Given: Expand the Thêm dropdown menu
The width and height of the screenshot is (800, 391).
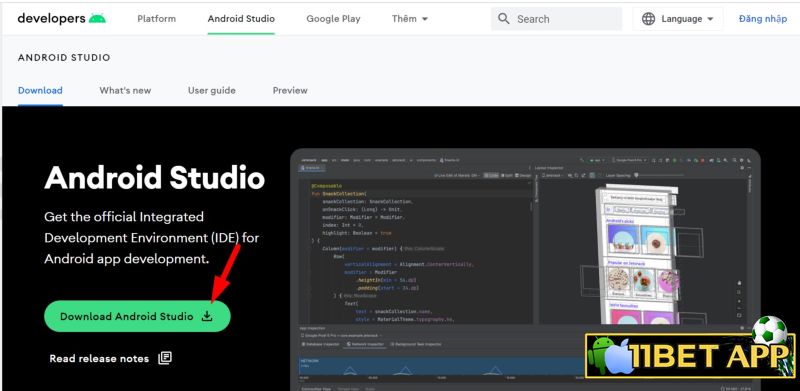Looking at the screenshot, I should coord(410,19).
